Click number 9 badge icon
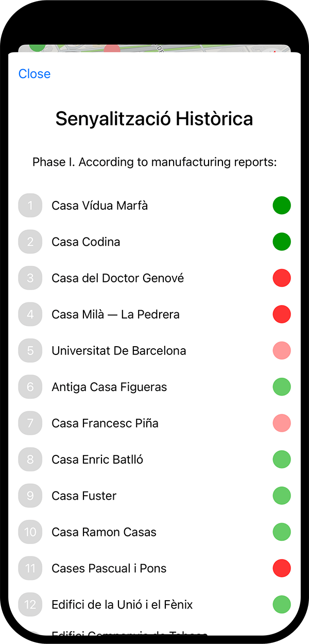 click(x=30, y=496)
